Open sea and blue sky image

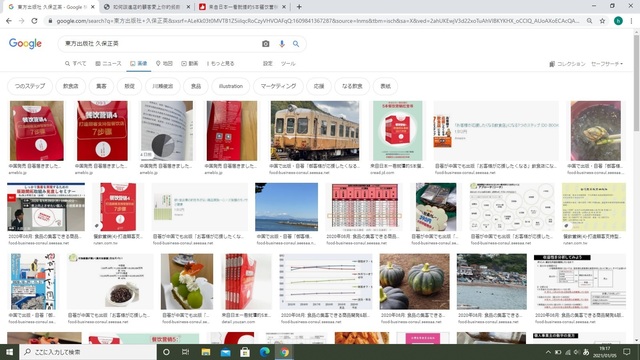[x=286, y=207]
